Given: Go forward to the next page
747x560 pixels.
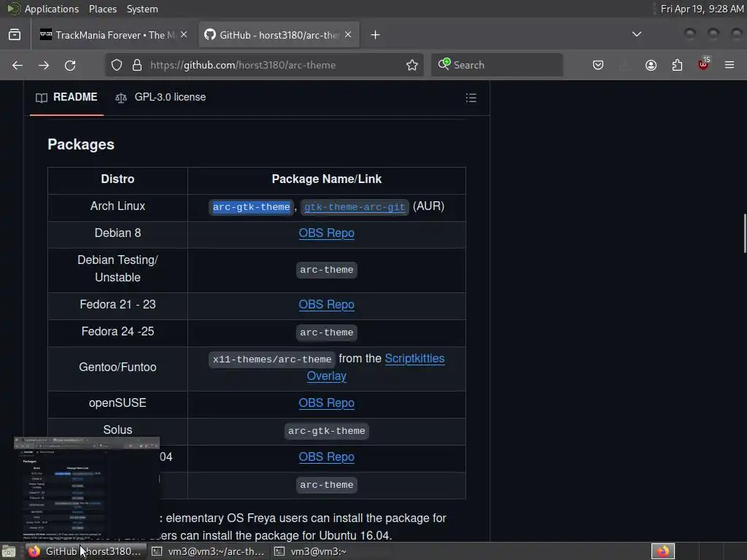Looking at the screenshot, I should coord(44,65).
